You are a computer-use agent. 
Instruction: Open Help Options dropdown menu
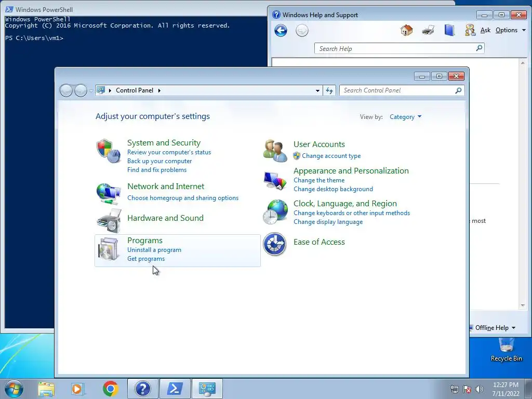pyautogui.click(x=511, y=30)
